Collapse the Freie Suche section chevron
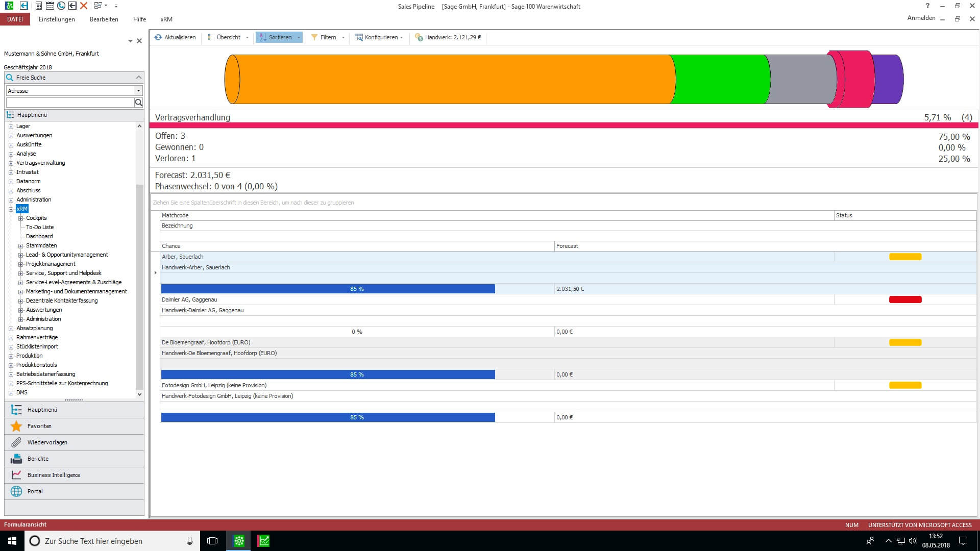This screenshot has height=551, width=980. [x=138, y=77]
